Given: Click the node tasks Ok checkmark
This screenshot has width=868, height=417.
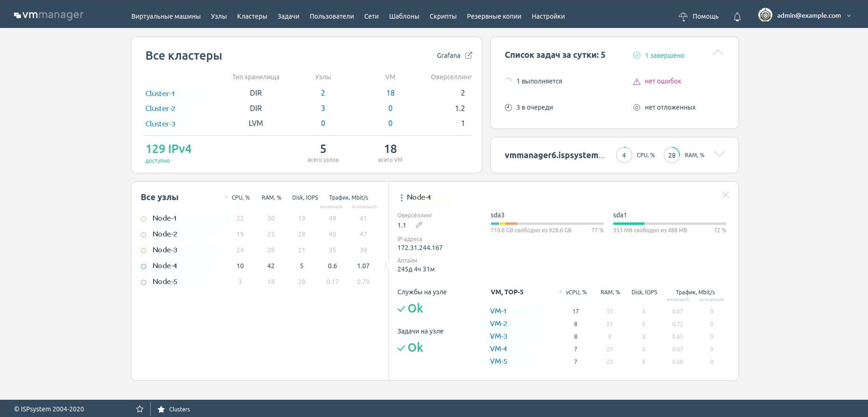Looking at the screenshot, I should [x=401, y=348].
